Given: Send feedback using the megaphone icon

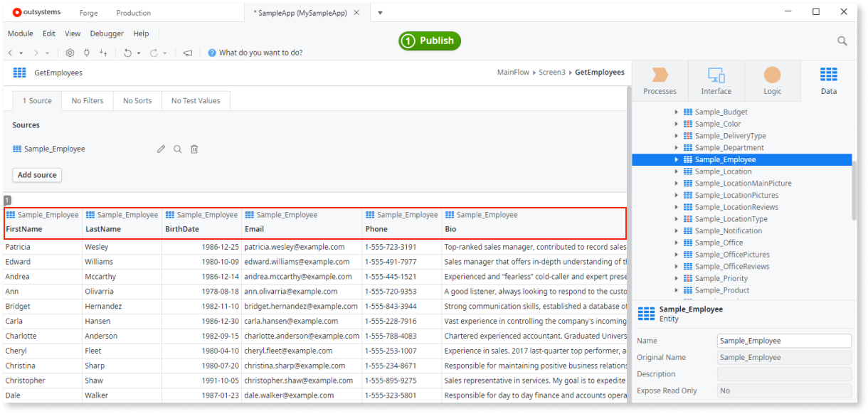Looking at the screenshot, I should (188, 53).
